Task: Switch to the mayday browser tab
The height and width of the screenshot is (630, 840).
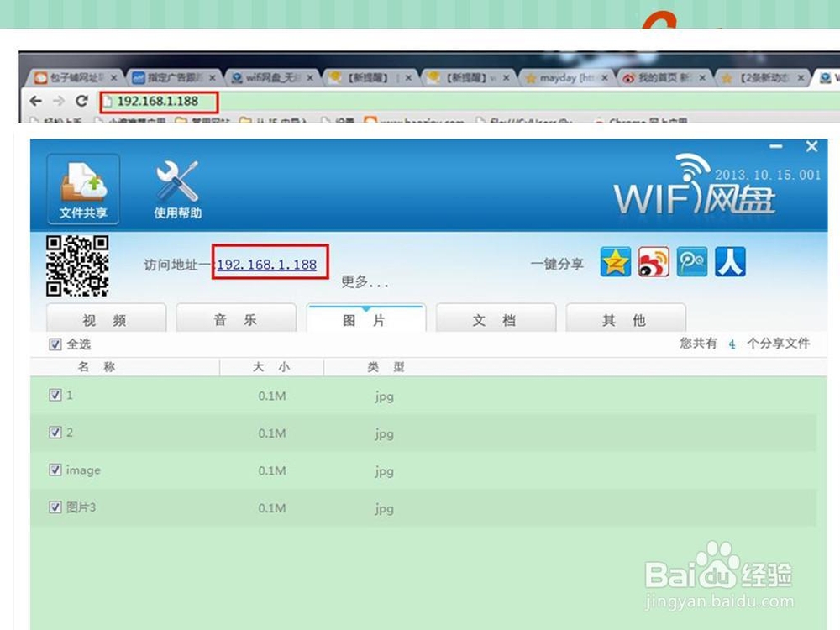Action: (565, 77)
